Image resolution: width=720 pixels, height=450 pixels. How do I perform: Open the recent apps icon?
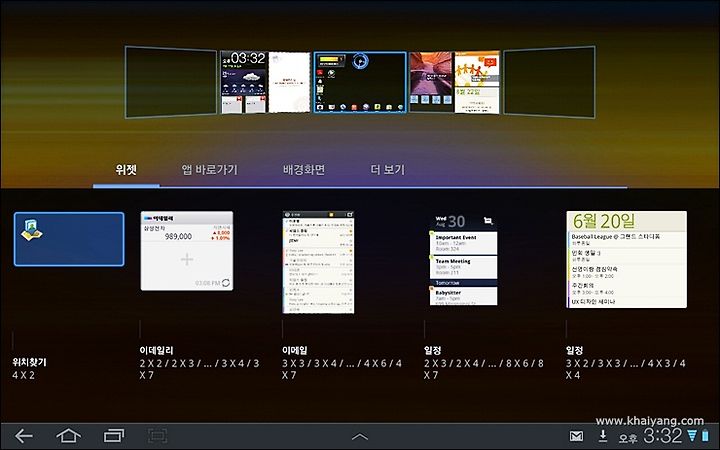[x=114, y=436]
